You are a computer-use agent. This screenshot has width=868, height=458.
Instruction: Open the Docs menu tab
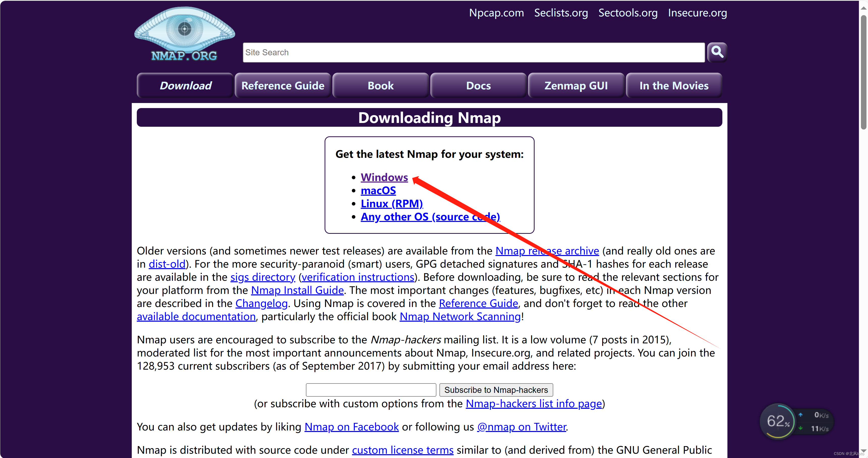[x=478, y=86]
